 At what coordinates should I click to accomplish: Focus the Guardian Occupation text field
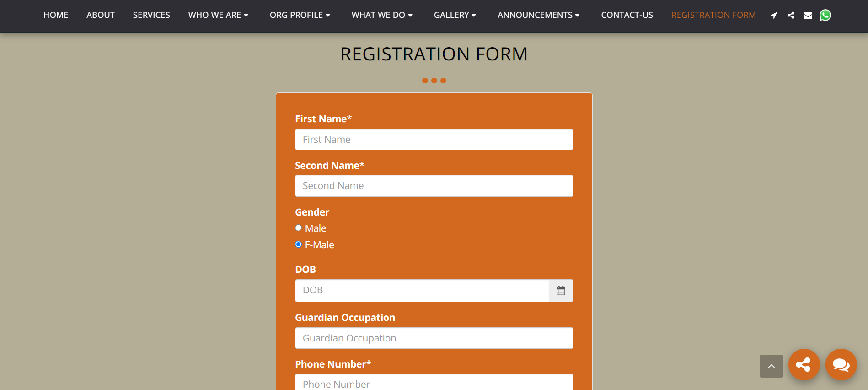(x=434, y=338)
